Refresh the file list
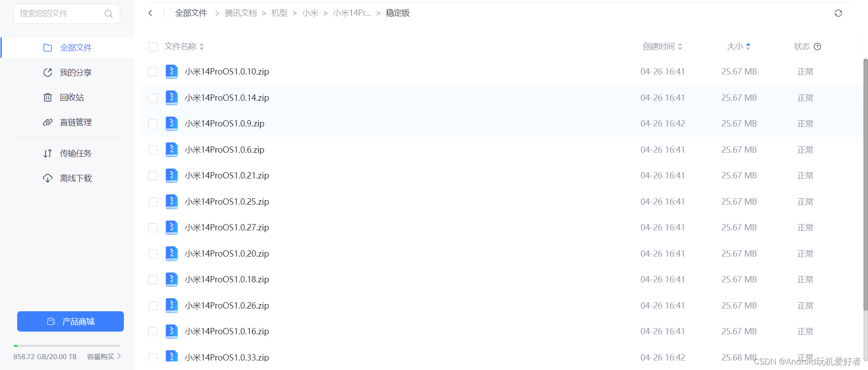 [838, 13]
